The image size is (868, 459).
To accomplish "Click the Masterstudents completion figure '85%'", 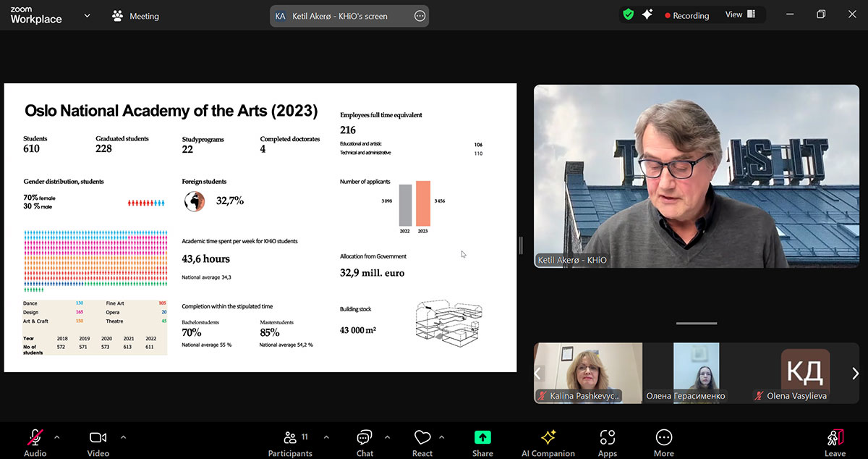I will (270, 333).
